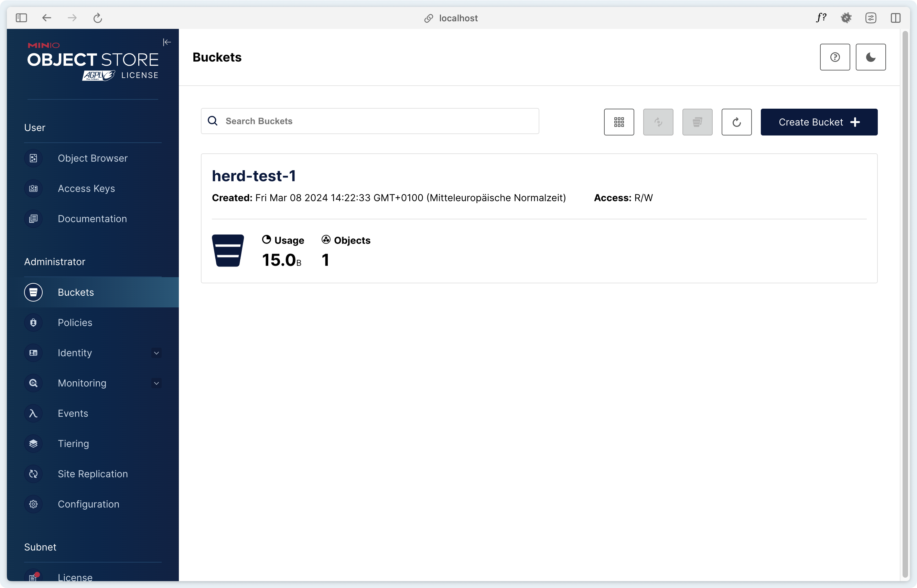Toggle dark mode with moon icon
This screenshot has height=588, width=917.
[x=870, y=57]
